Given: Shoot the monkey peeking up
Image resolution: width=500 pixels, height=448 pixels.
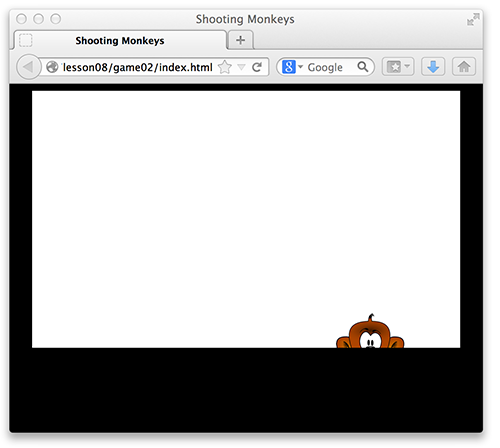Looking at the screenshot, I should 370,333.
